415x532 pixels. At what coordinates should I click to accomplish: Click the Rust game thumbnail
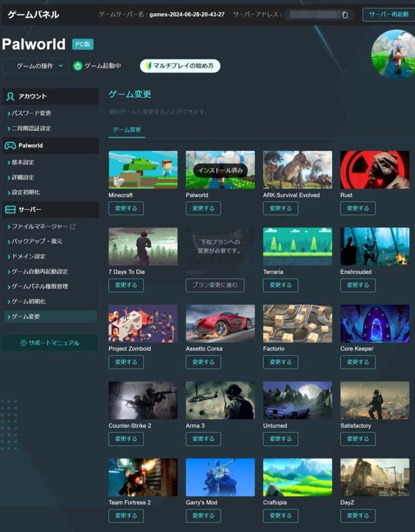click(375, 170)
